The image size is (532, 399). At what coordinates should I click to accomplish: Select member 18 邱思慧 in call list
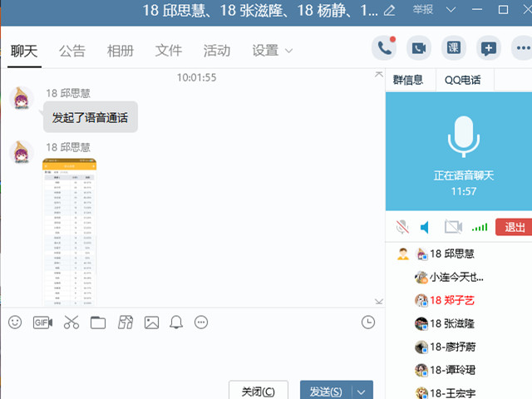click(452, 254)
